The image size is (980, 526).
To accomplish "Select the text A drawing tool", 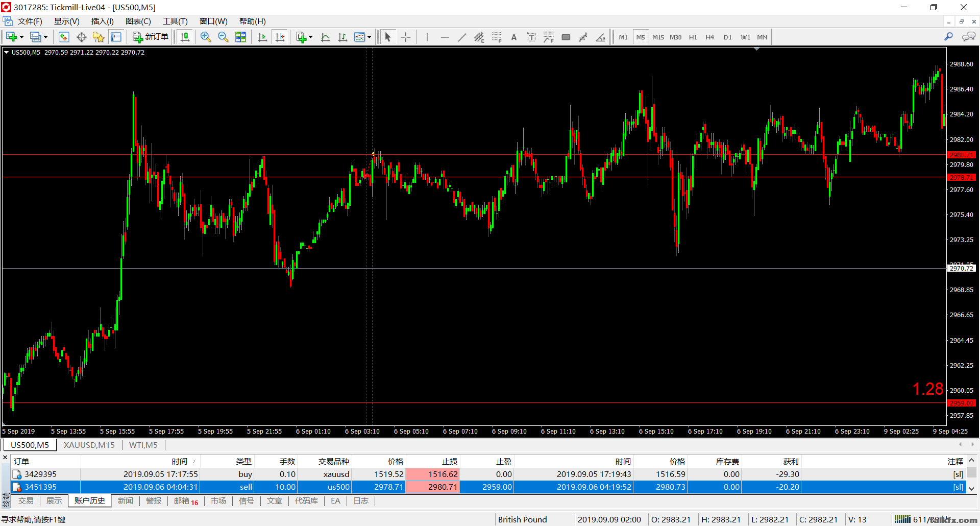I will click(x=514, y=37).
